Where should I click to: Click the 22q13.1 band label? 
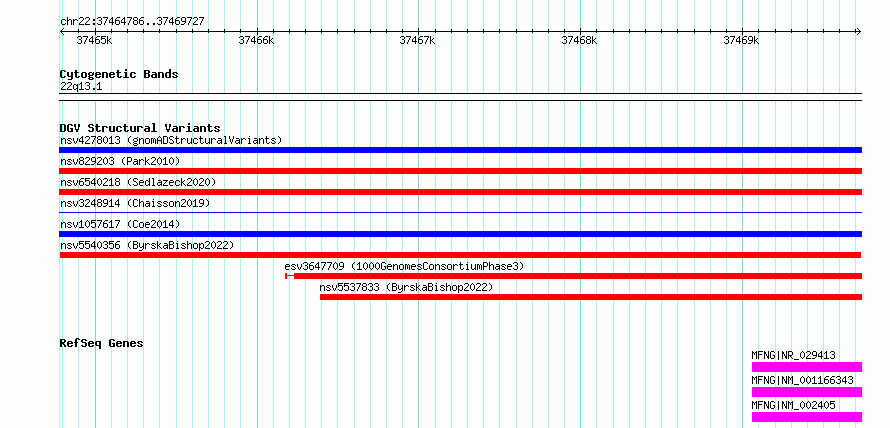[x=81, y=87]
